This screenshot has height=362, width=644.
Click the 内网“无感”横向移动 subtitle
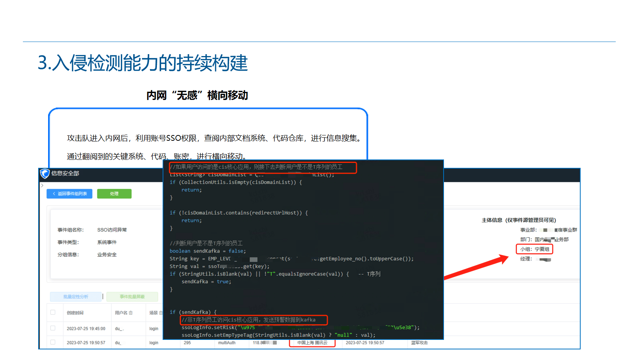[197, 95]
